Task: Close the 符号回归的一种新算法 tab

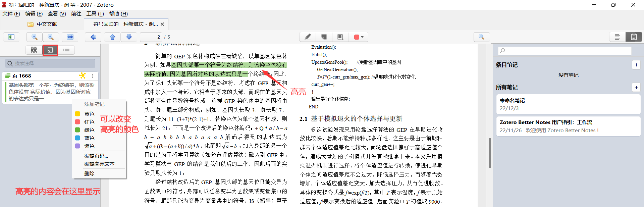Action: 162,24
